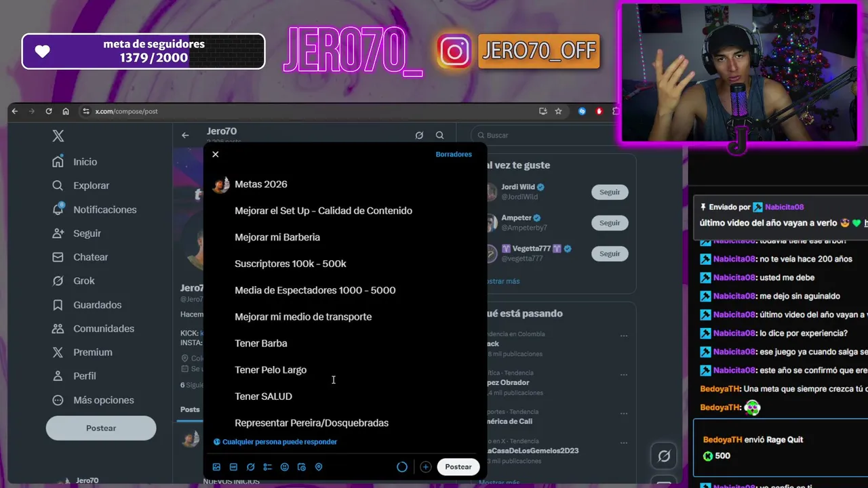
Task: Open browser cast/install icon in toolbar
Action: pos(542,111)
